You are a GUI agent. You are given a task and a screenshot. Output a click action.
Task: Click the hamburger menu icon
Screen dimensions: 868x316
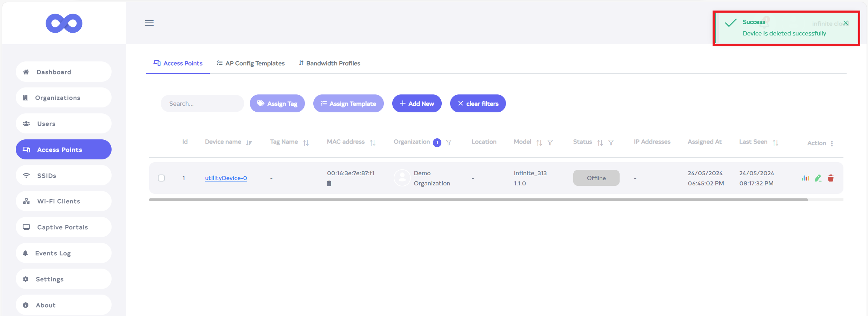pos(149,23)
